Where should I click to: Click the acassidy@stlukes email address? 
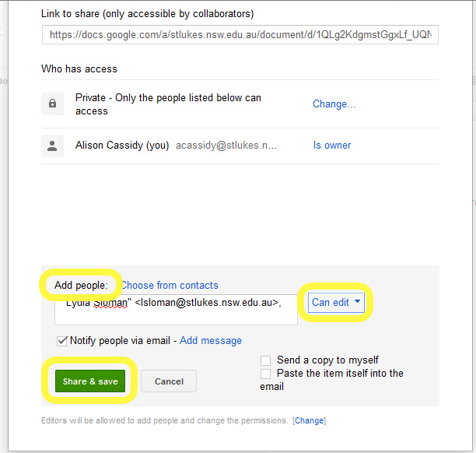[x=226, y=146]
